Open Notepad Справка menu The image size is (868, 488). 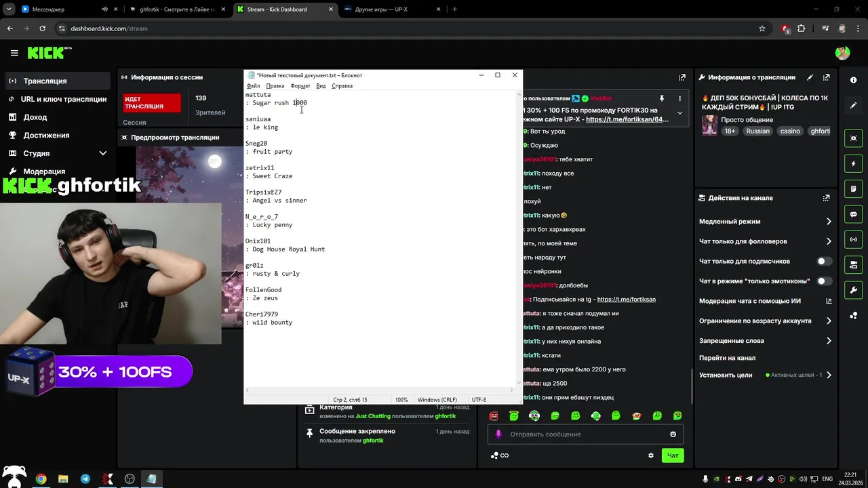342,86
